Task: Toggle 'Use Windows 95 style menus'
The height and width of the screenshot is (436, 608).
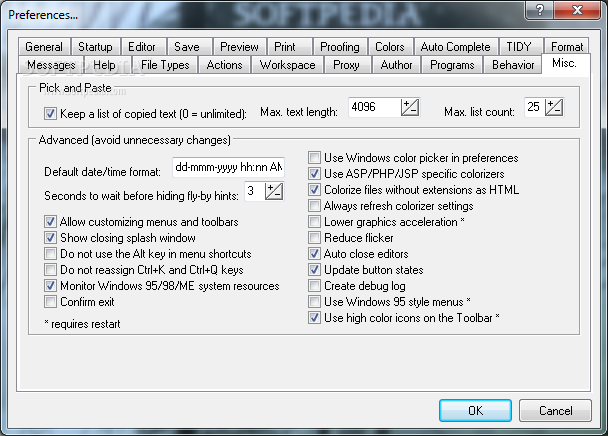Action: (x=315, y=302)
